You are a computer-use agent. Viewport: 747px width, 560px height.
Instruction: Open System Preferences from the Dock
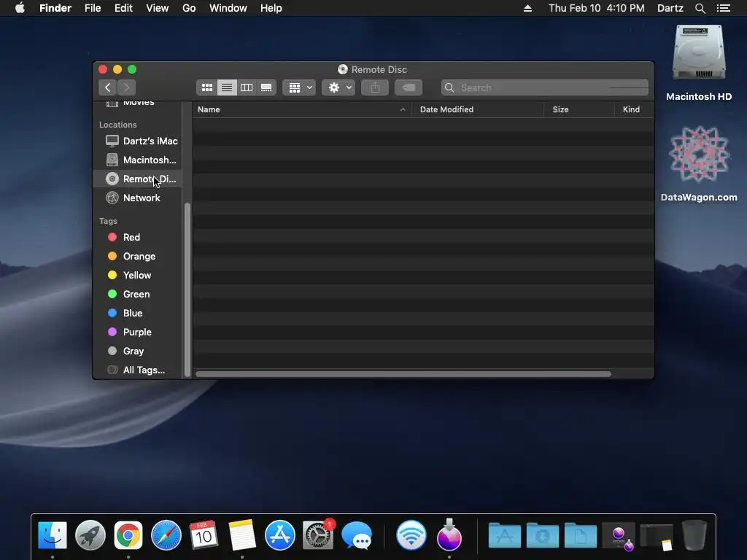tap(318, 535)
